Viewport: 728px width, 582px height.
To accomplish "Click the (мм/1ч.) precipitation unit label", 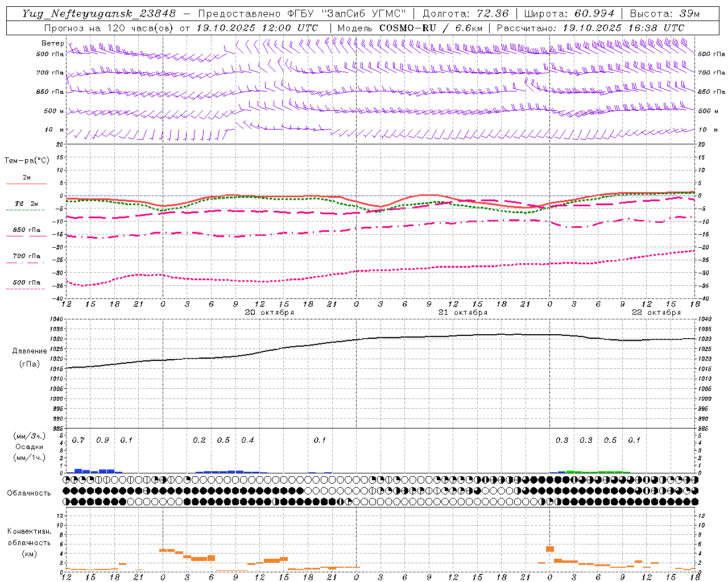I will coord(30,458).
